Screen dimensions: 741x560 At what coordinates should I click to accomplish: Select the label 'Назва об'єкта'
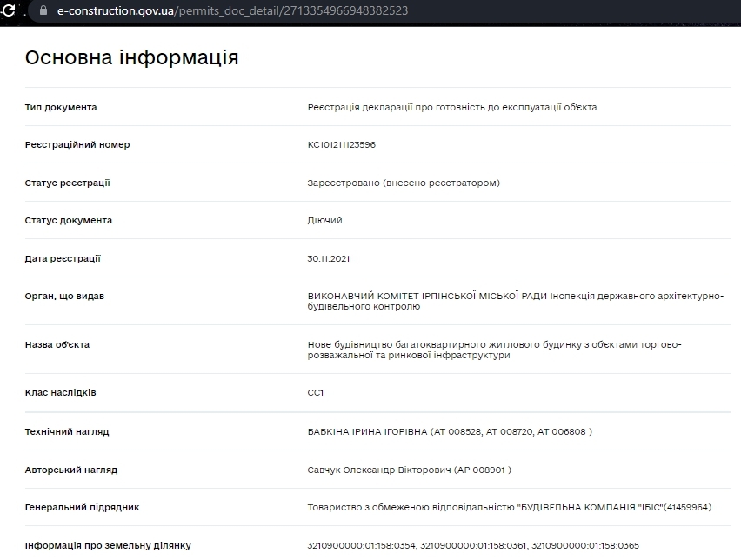[x=57, y=344]
